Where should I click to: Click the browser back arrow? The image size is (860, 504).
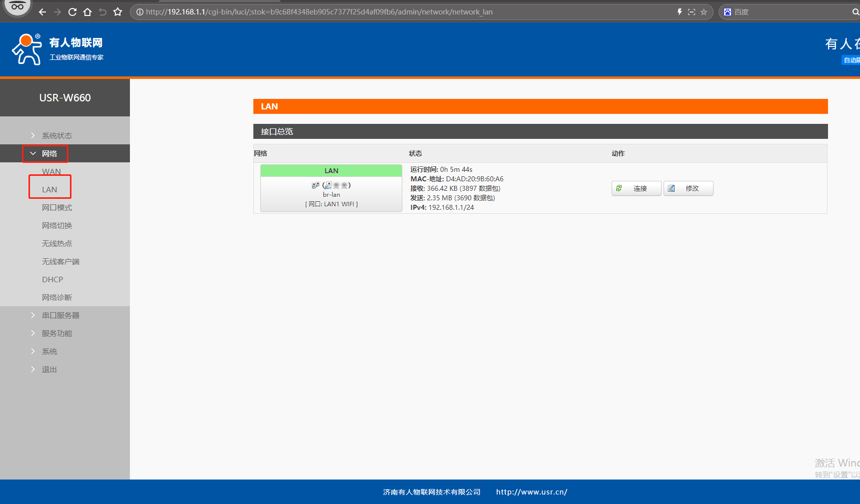[42, 12]
